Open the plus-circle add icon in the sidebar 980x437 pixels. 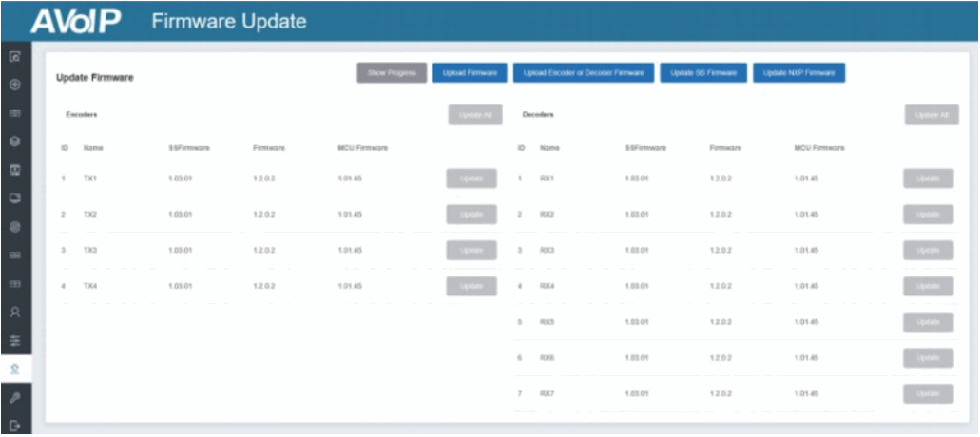point(16,85)
